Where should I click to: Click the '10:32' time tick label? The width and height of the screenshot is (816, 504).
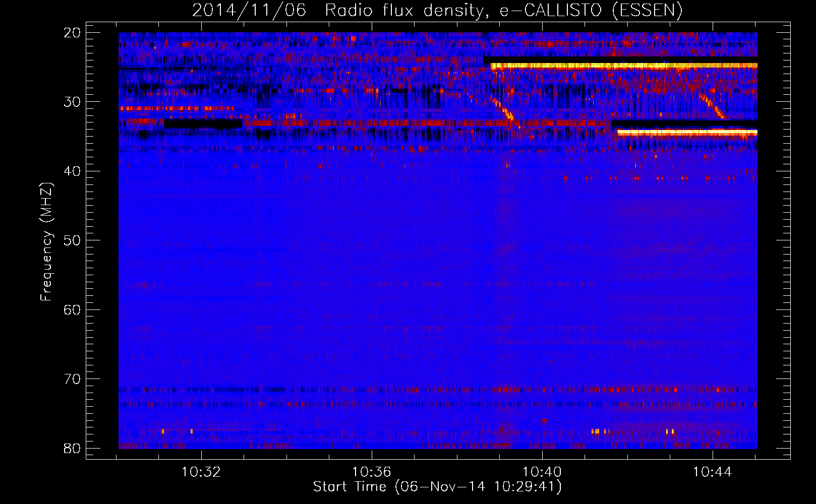tap(201, 472)
